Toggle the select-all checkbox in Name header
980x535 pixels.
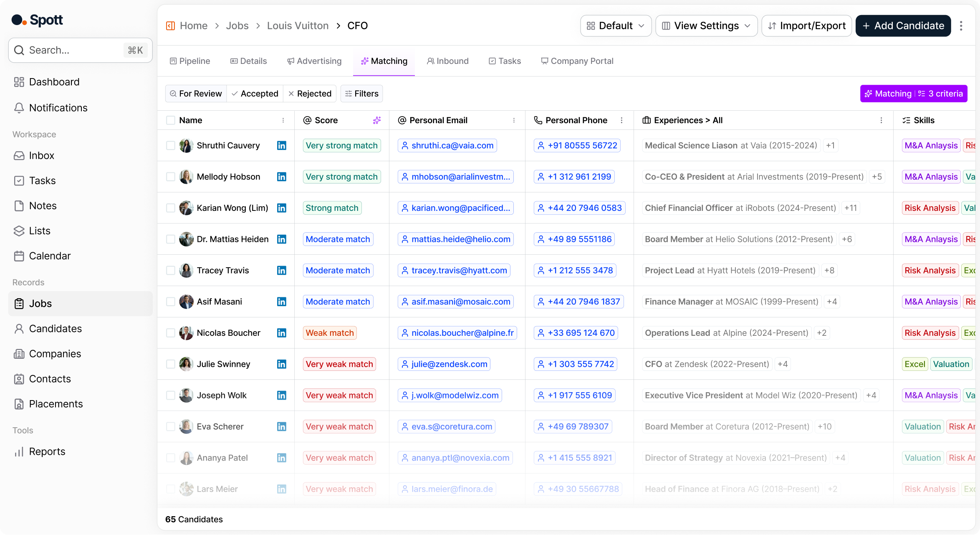[x=170, y=120]
